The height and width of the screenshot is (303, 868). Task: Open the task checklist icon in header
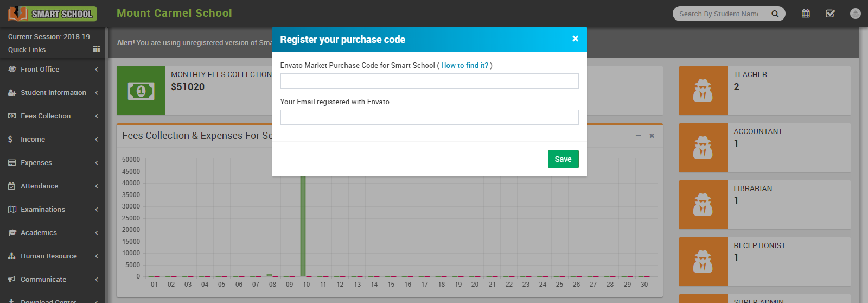[830, 14]
